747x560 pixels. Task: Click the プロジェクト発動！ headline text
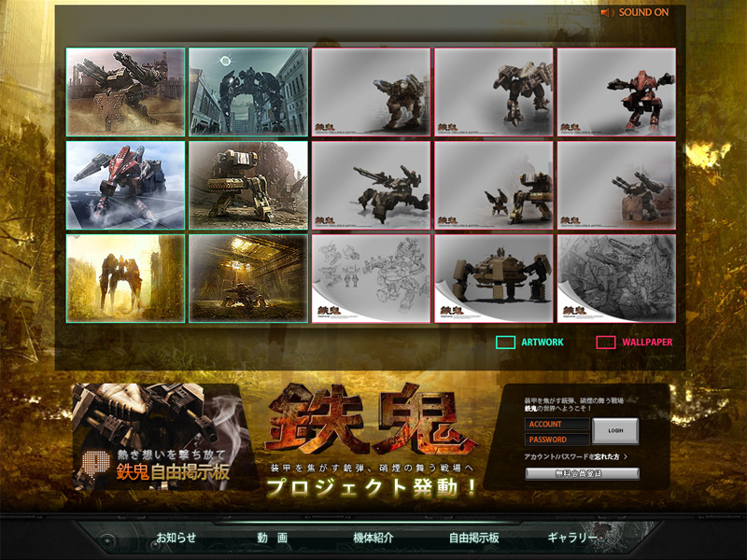click(x=372, y=488)
